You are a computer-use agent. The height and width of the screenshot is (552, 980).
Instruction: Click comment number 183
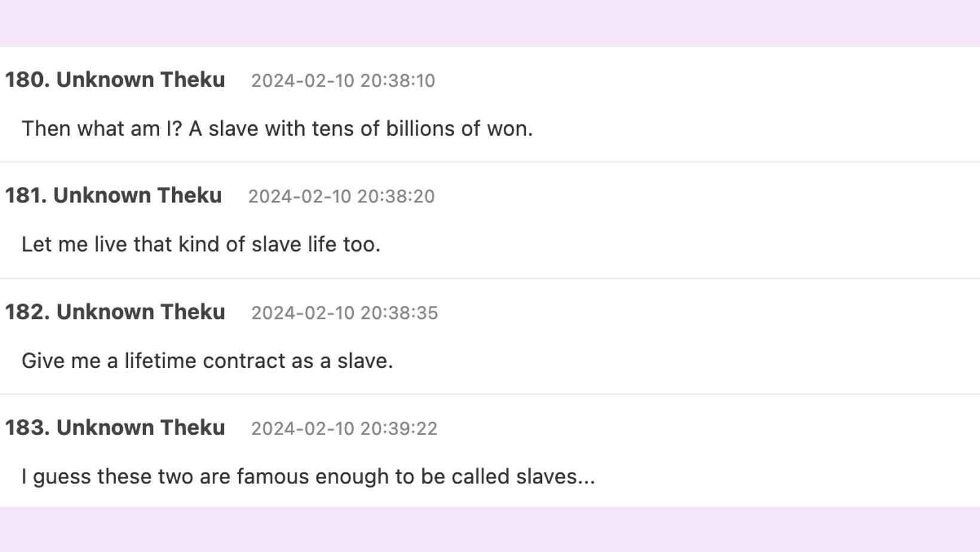click(x=27, y=428)
